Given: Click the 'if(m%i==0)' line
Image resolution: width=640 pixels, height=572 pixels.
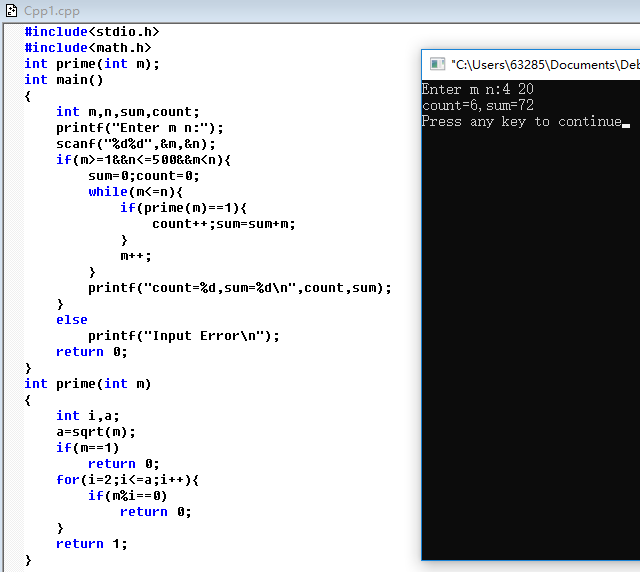Looking at the screenshot, I should click(128, 496).
